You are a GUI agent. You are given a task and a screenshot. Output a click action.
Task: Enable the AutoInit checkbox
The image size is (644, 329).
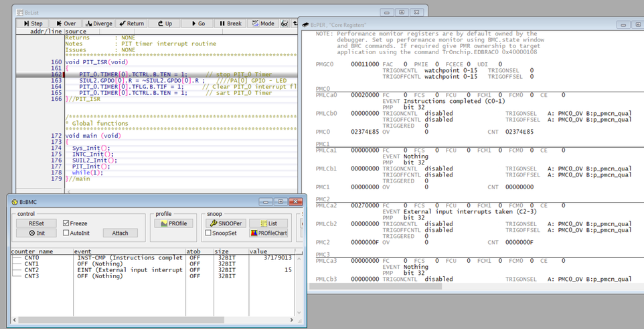(66, 233)
